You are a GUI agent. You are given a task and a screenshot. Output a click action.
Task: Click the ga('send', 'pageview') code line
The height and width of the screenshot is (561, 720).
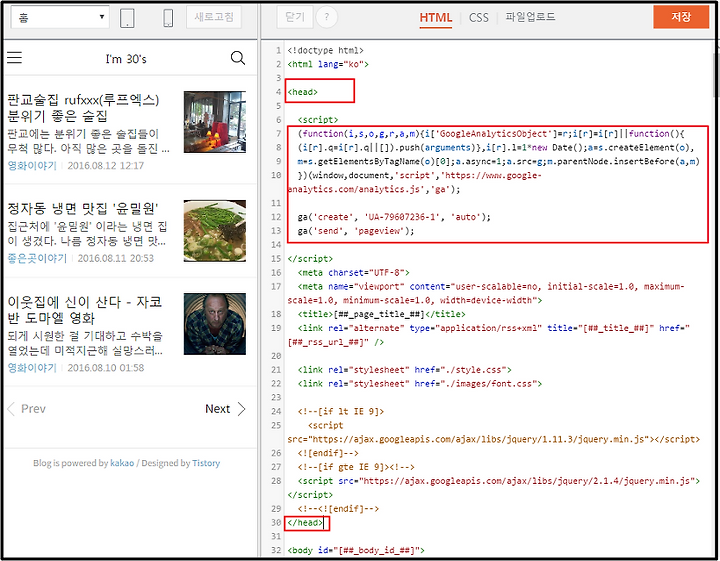356,231
